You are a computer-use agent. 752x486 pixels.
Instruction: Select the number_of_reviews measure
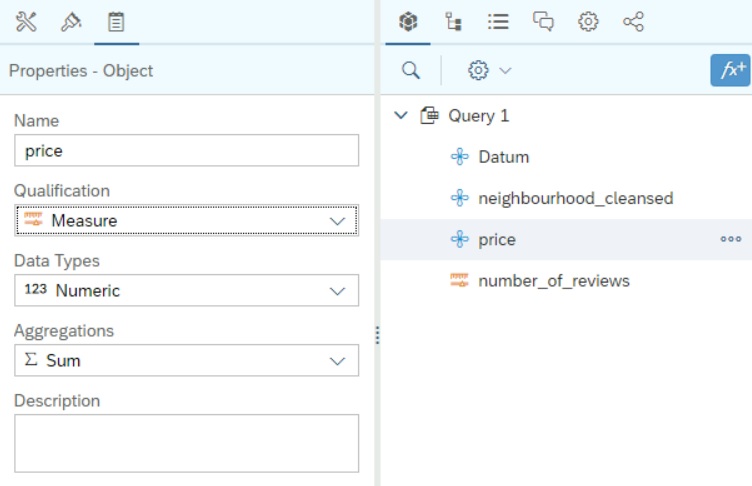click(x=553, y=281)
